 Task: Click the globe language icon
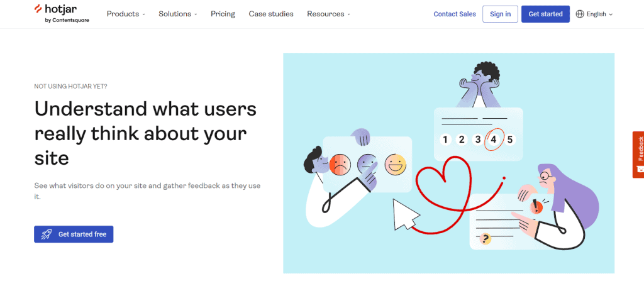pos(580,14)
